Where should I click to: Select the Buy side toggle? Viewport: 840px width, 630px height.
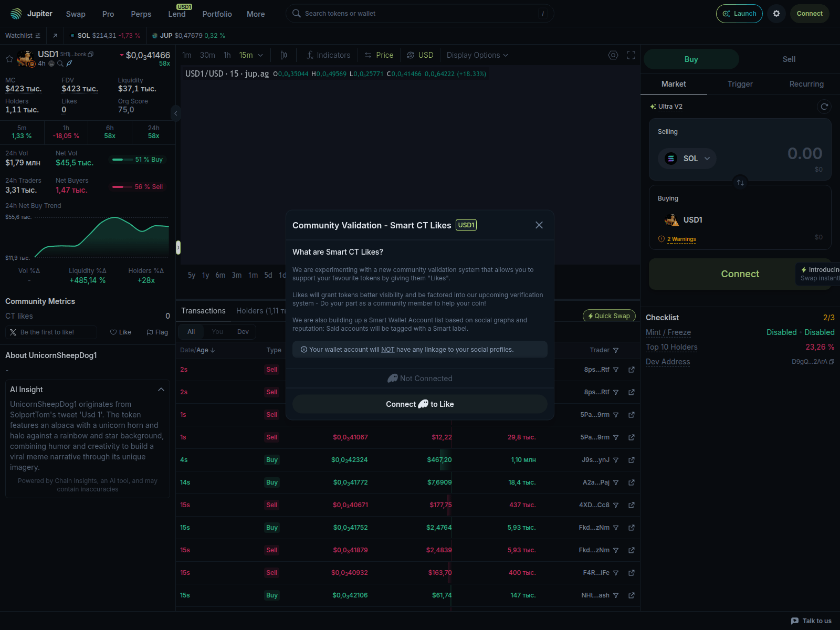point(691,59)
